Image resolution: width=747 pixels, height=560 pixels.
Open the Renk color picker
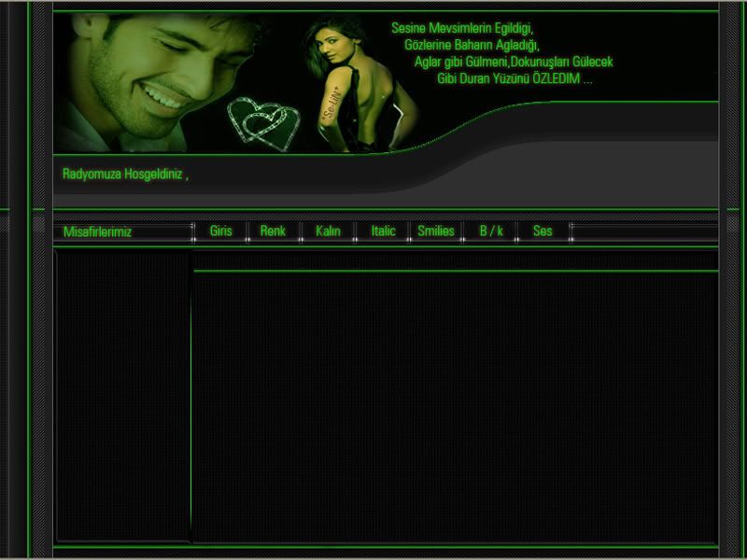(273, 231)
